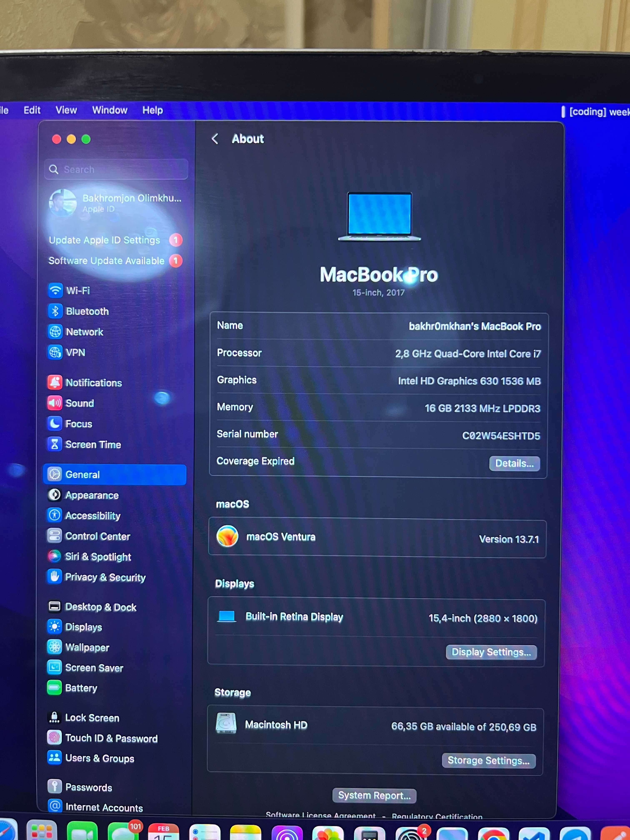Screen dimensions: 630x840
Task: Open the Passwords key icon
Action: [x=55, y=786]
